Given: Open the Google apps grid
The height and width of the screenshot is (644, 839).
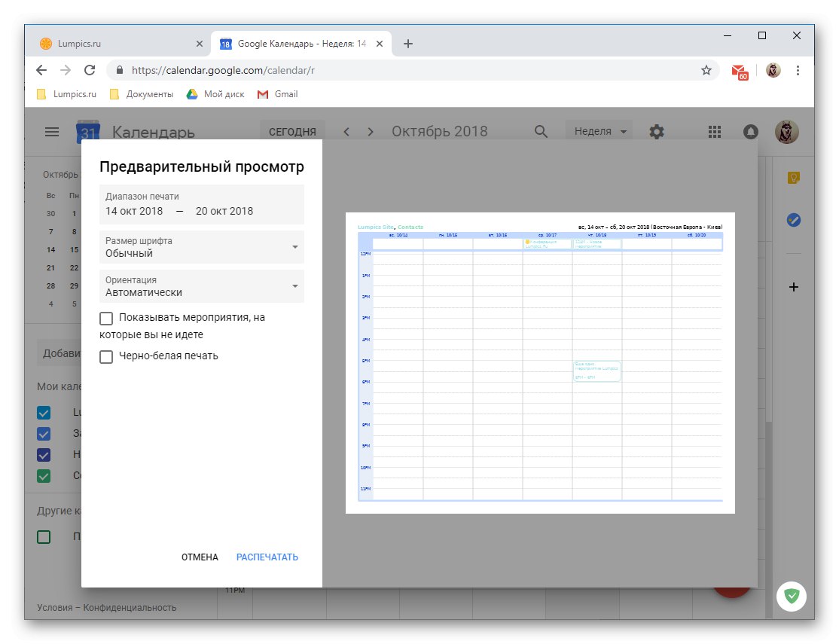Looking at the screenshot, I should (x=714, y=132).
